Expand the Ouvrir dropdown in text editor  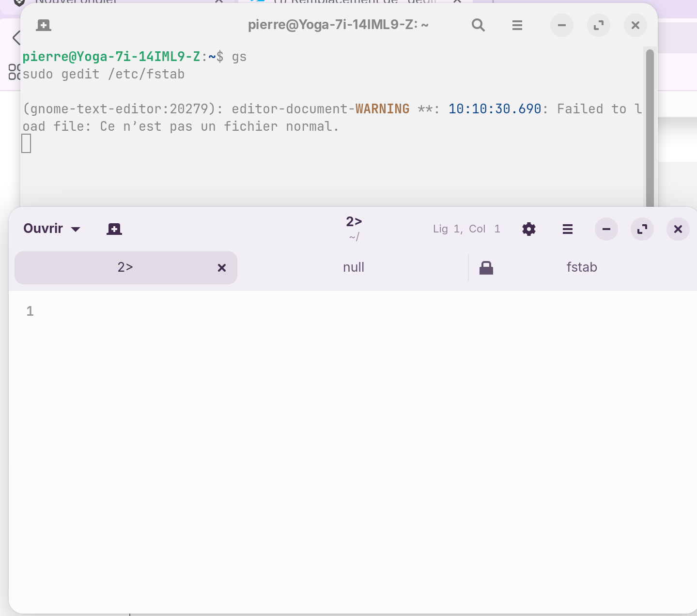(x=52, y=229)
